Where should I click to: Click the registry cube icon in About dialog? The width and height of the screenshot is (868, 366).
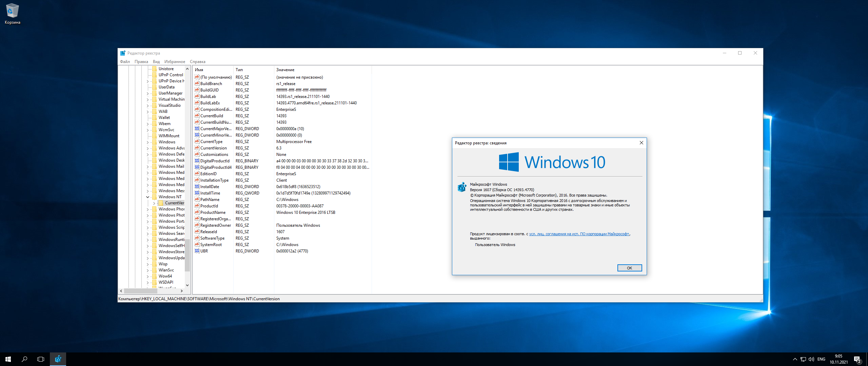462,187
